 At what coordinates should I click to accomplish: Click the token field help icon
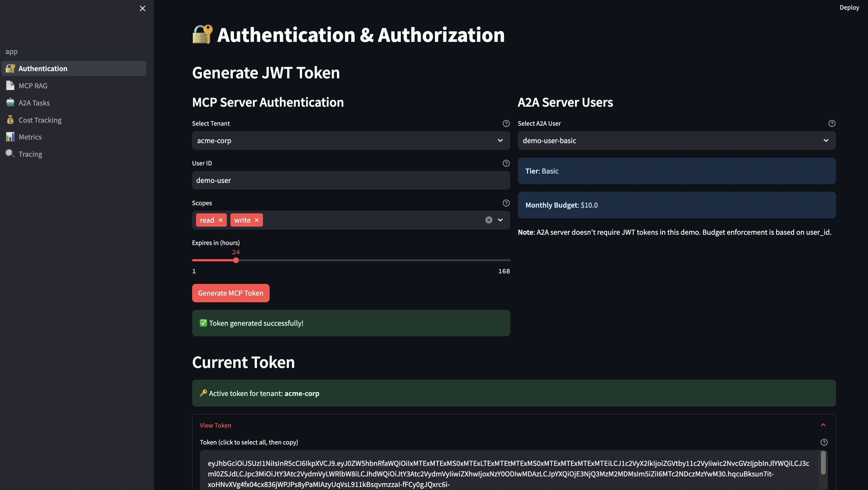(824, 442)
